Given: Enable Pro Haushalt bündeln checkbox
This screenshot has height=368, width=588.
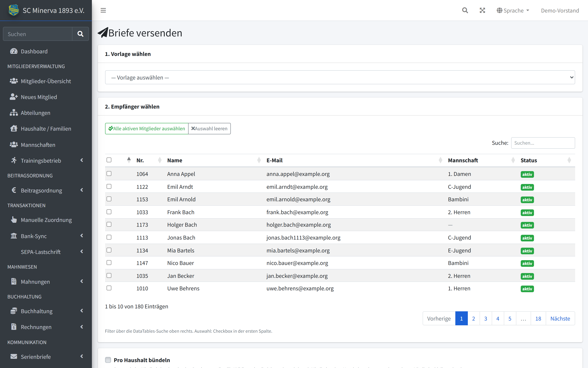Looking at the screenshot, I should [x=108, y=360].
